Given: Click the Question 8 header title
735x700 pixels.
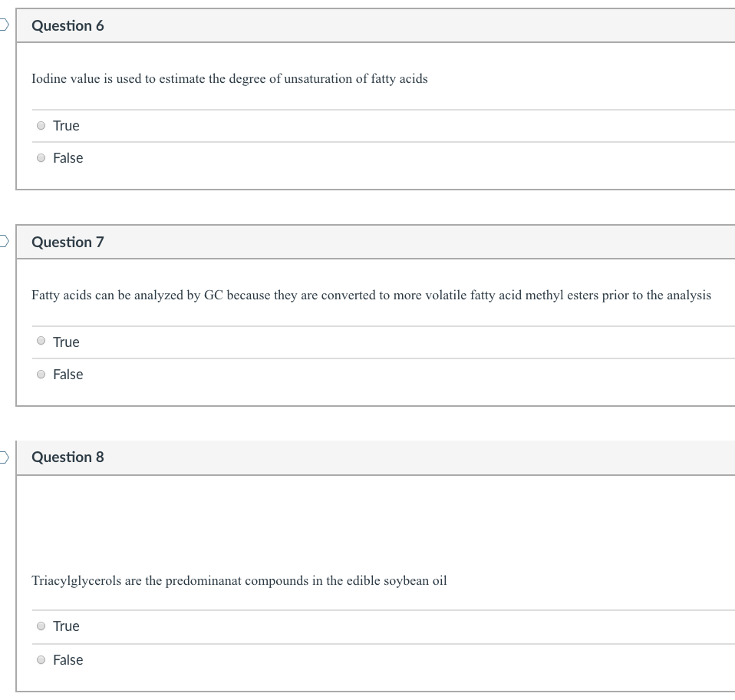Looking at the screenshot, I should (x=68, y=457).
